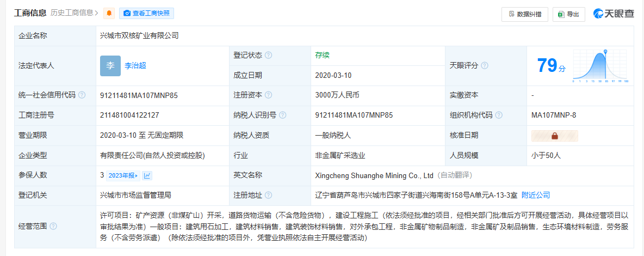Click company name 兴城市双核矿业有限公司
Image resolution: width=644 pixels, height=256 pixels.
[x=140, y=36]
